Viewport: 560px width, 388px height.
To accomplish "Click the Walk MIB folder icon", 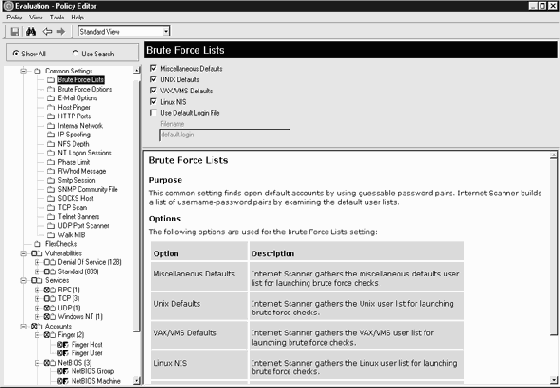I will (x=51, y=235).
